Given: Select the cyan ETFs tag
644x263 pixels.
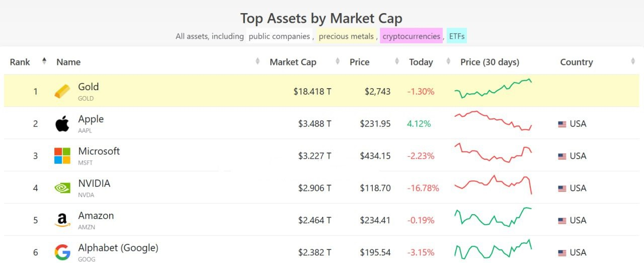Looking at the screenshot, I should (457, 36).
